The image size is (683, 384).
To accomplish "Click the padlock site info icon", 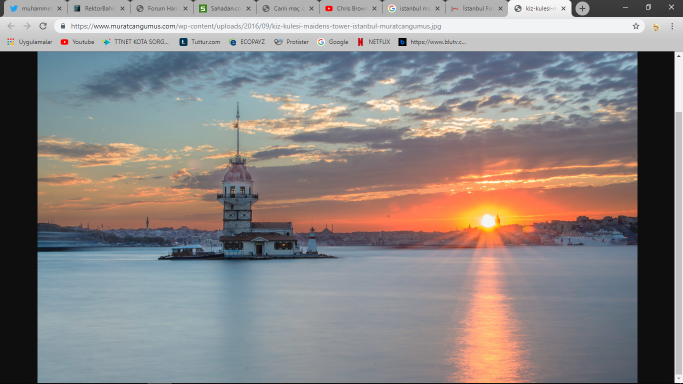I will coord(63,26).
